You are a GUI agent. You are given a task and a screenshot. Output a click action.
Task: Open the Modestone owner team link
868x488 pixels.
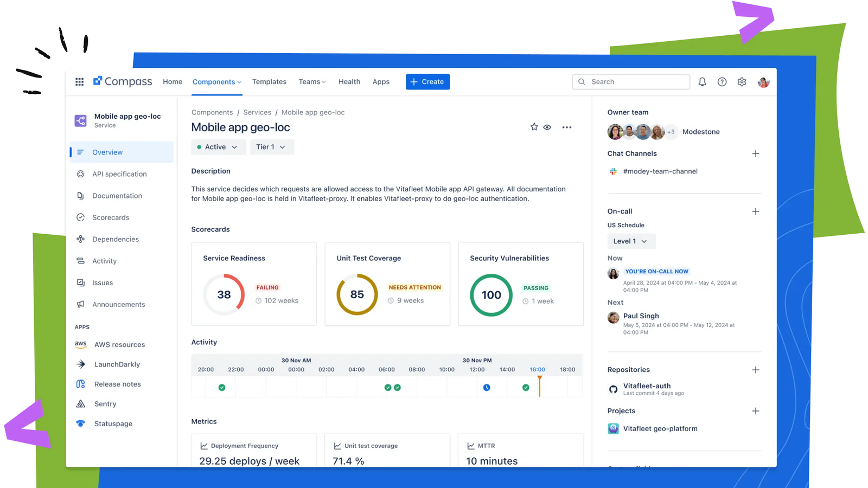(701, 132)
